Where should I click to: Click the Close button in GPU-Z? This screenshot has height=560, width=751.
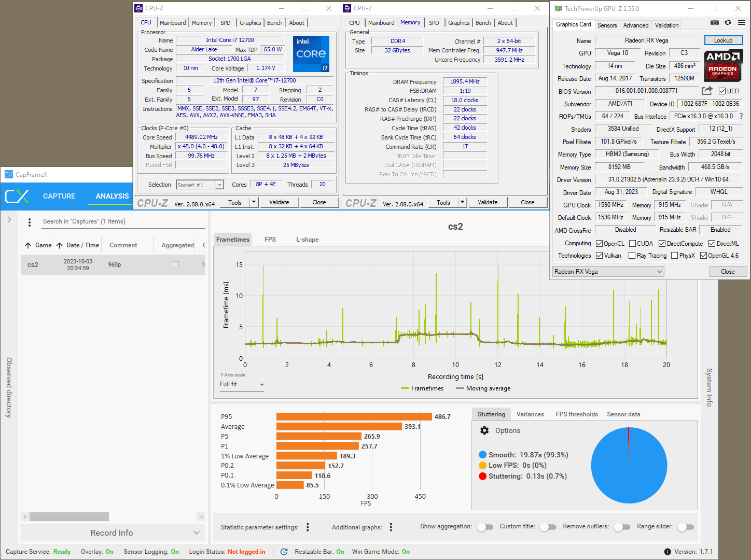(728, 272)
